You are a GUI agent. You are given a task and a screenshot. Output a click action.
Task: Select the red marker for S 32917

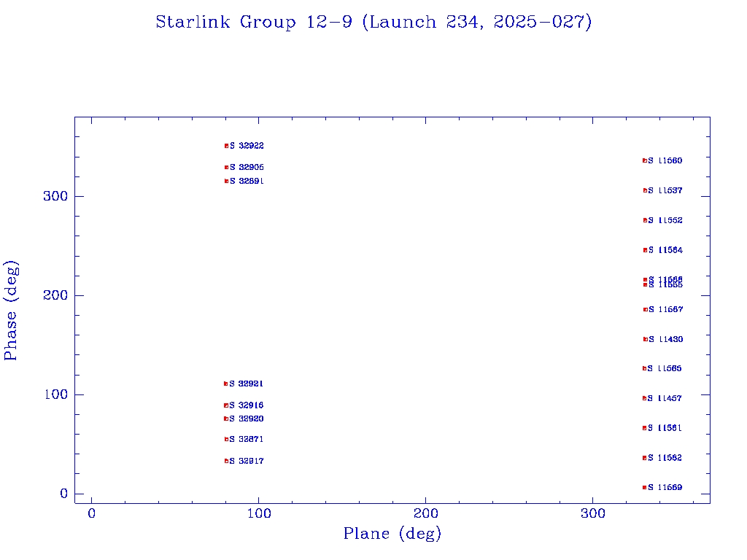(227, 461)
